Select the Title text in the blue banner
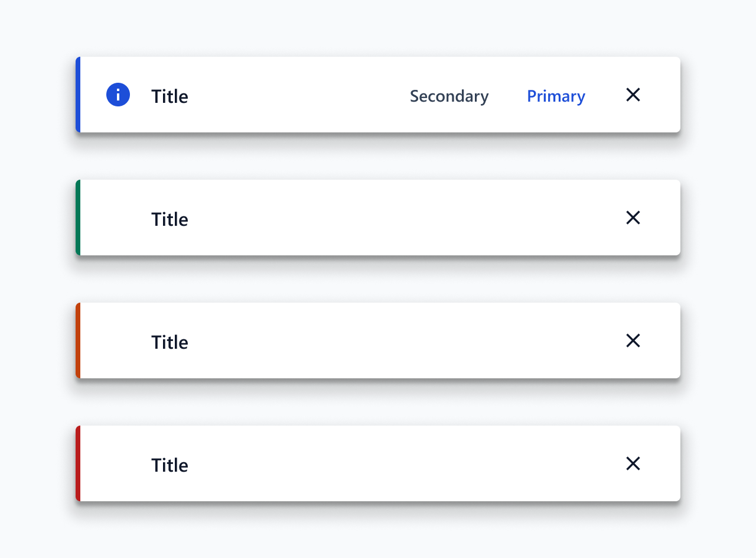 pyautogui.click(x=170, y=96)
